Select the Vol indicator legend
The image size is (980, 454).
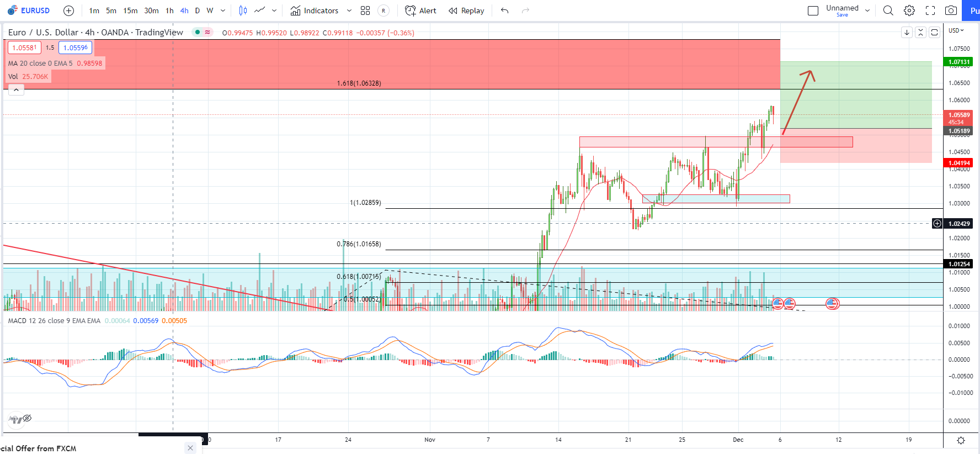pos(13,76)
